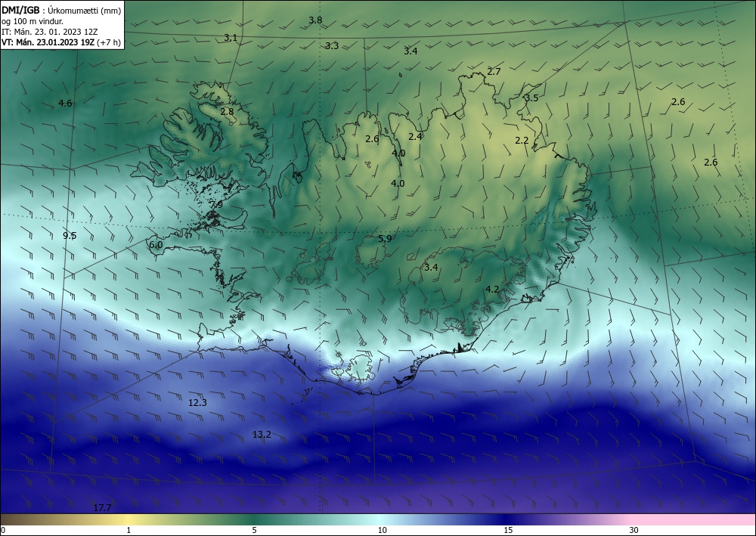Click the color scale tick label 5
The height and width of the screenshot is (536, 756).
pyautogui.click(x=254, y=530)
